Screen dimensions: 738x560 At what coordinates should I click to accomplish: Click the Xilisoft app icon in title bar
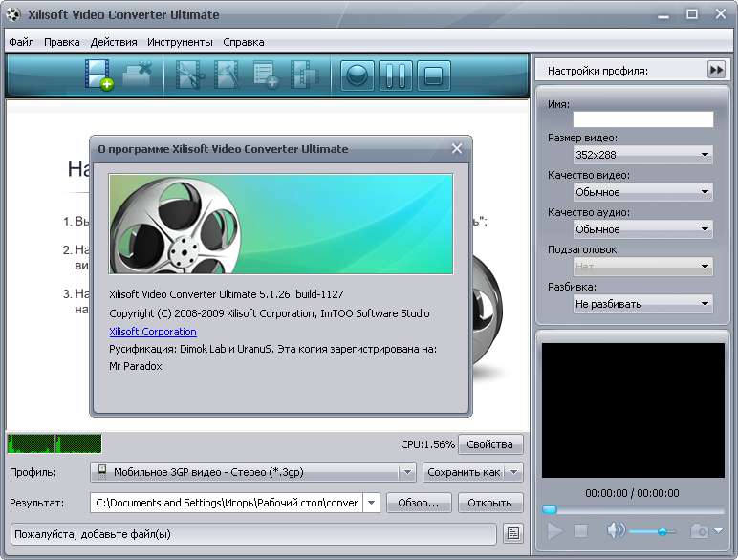point(13,14)
